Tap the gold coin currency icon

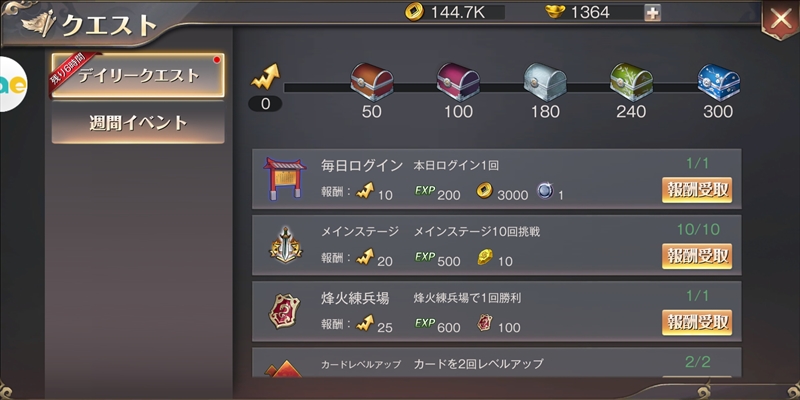[414, 12]
